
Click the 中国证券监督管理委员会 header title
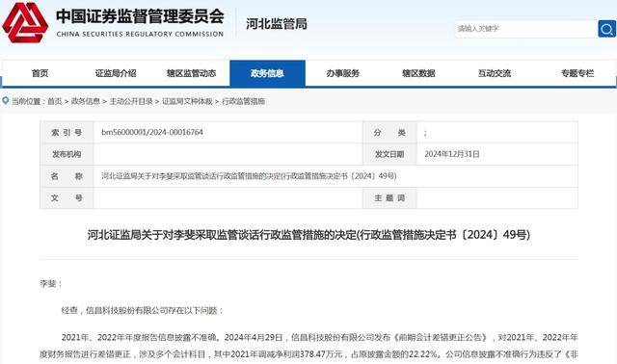click(x=140, y=16)
